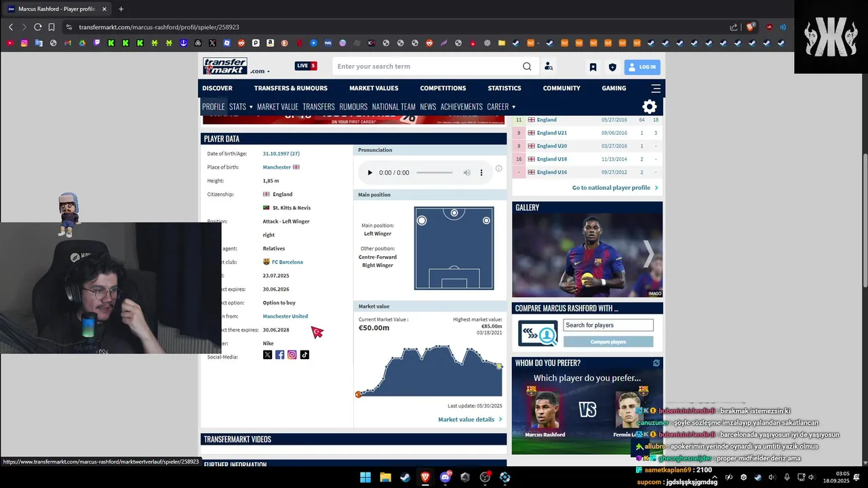Open the PROFILE tab
This screenshot has width=868, height=488.
(214, 106)
